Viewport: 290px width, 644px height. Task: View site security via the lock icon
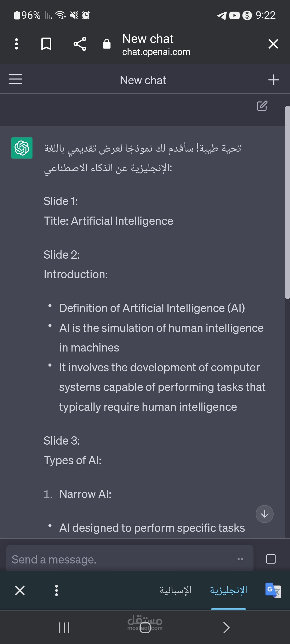click(107, 43)
